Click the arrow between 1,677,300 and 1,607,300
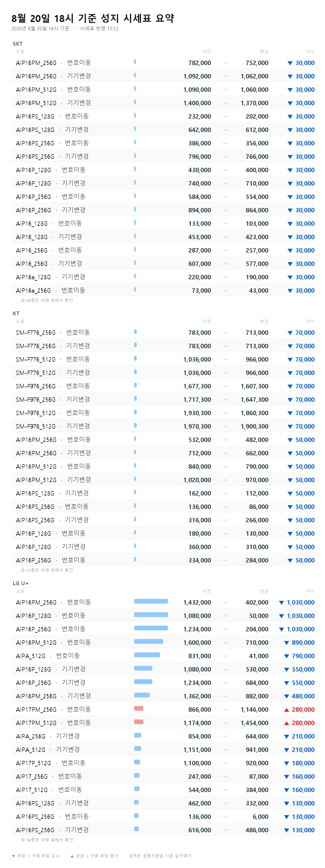The width and height of the screenshot is (325, 868). pos(225,386)
